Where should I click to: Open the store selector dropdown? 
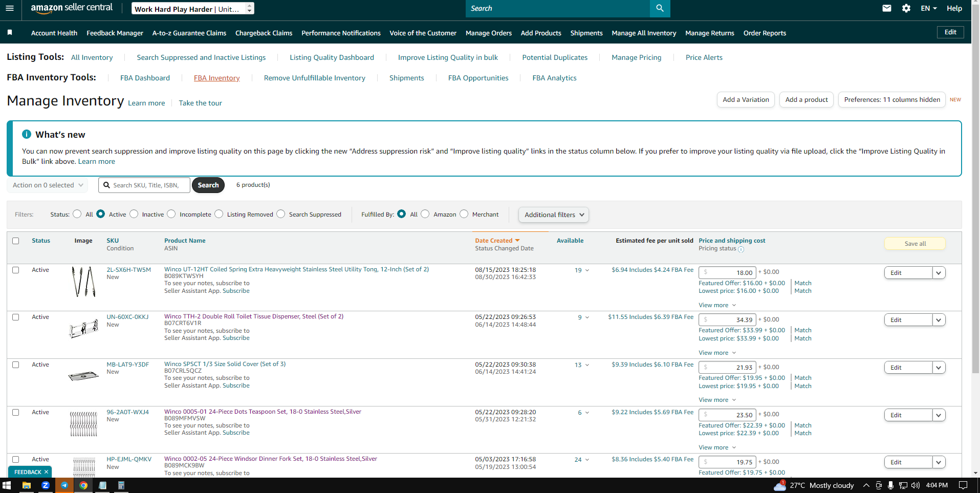click(x=192, y=9)
